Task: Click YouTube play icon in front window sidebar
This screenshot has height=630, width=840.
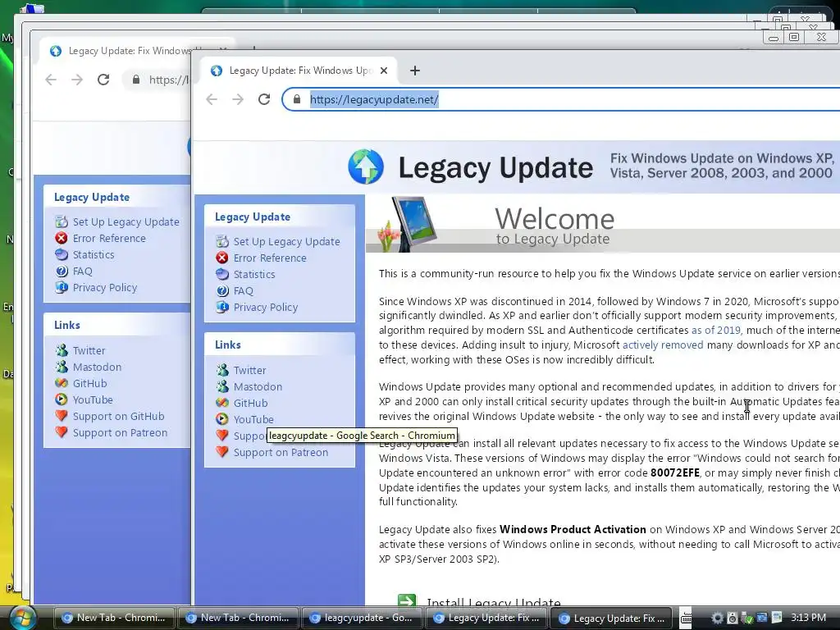Action: click(x=222, y=419)
